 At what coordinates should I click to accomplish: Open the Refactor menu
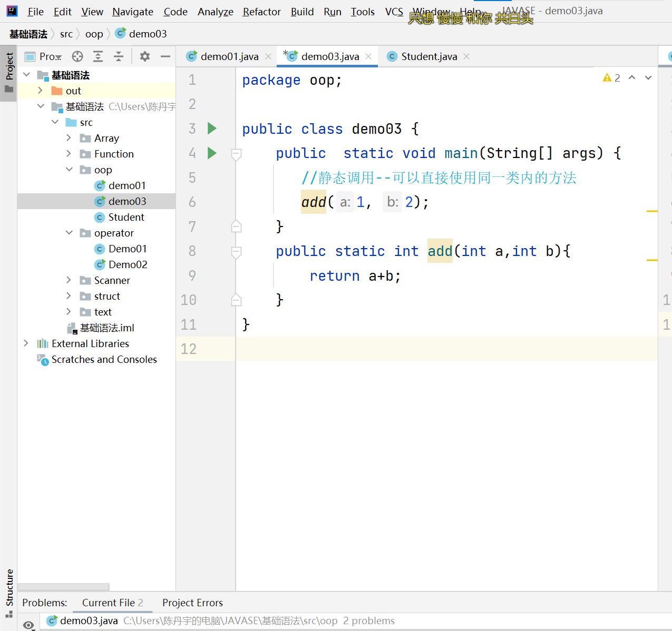tap(261, 12)
